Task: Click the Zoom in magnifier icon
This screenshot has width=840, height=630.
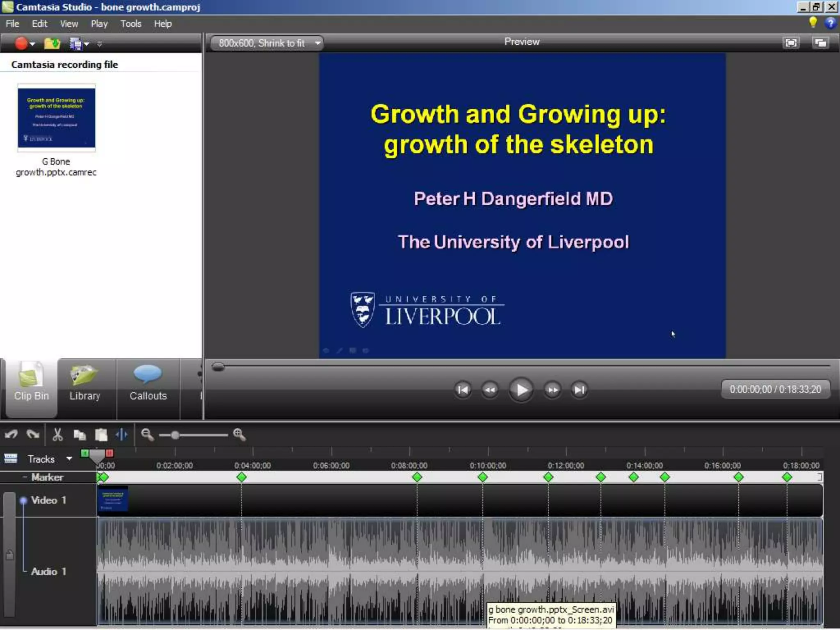Action: click(239, 435)
